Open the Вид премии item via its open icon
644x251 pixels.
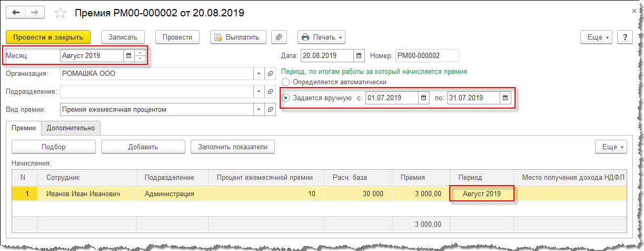[270, 110]
